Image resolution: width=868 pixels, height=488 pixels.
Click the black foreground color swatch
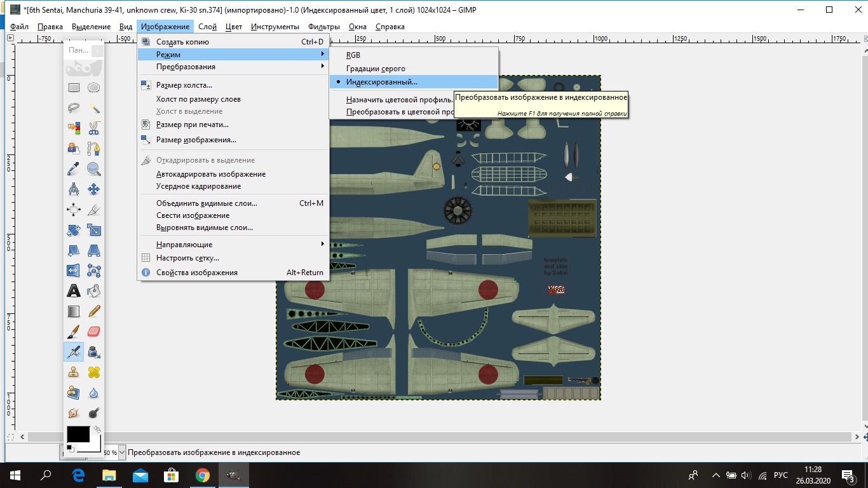pyautogui.click(x=78, y=435)
